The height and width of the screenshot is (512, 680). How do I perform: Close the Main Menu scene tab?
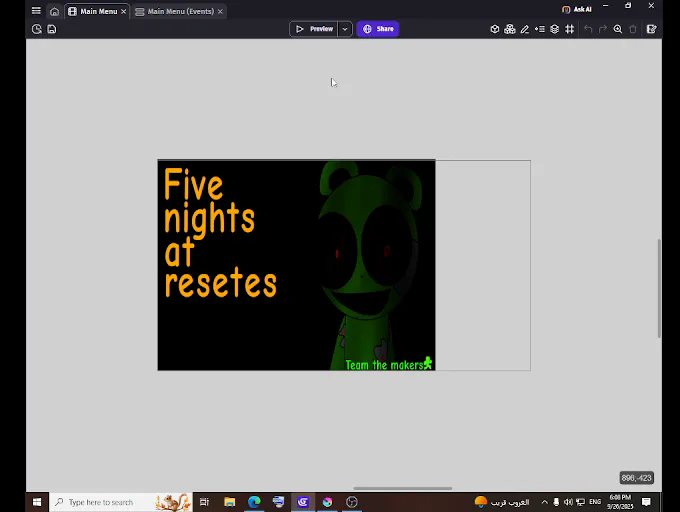124,12
